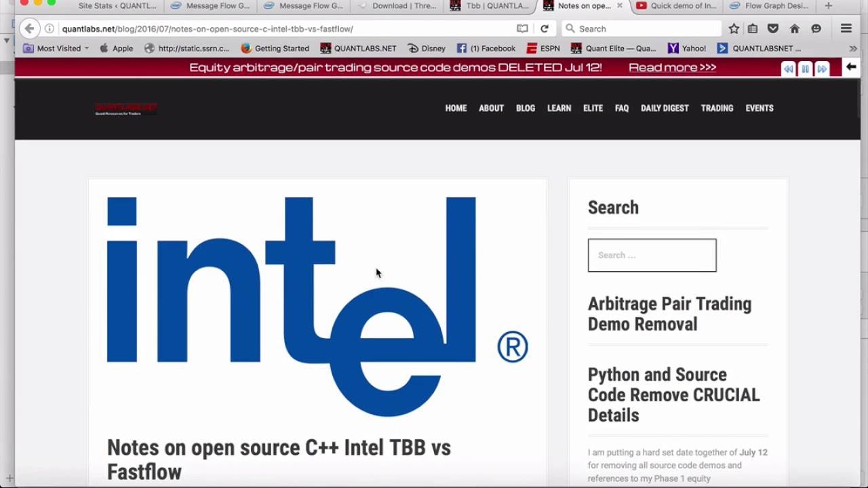868x488 pixels.
Task: Open the EVENTS navigation item
Action: (759, 108)
